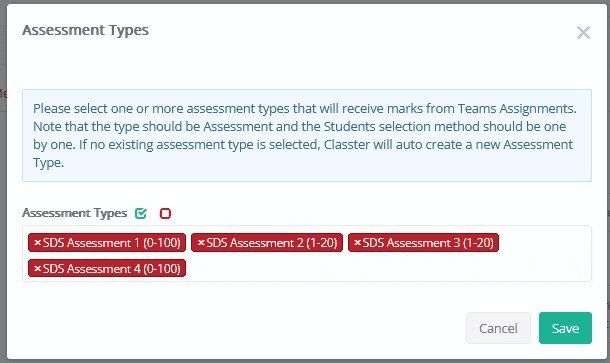
Task: Remove SDS Assessment 2 (1-20) tag
Action: click(x=201, y=242)
